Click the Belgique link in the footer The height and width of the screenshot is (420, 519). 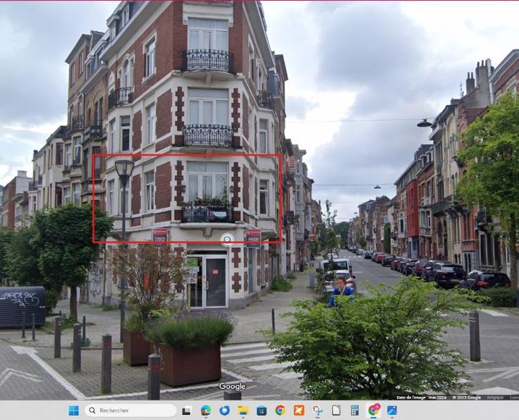click(495, 397)
